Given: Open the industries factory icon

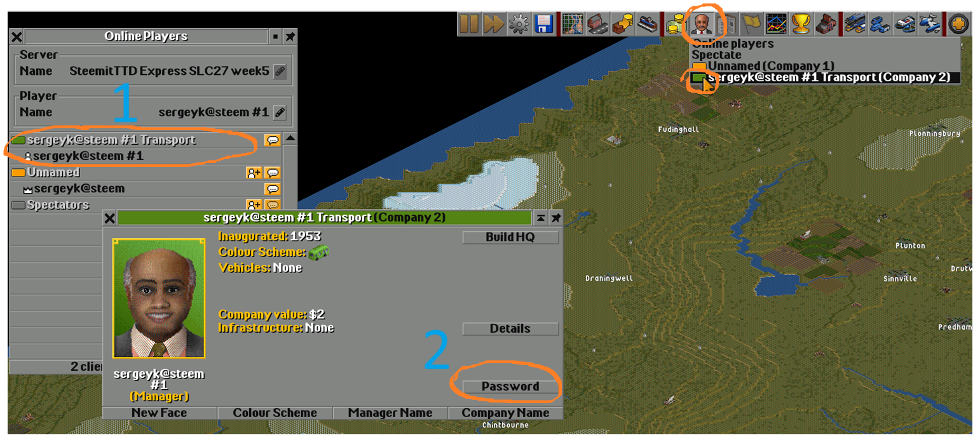Looking at the screenshot, I should 825,24.
